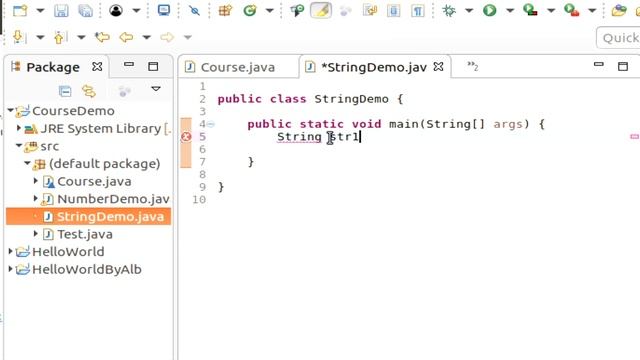Click the New Java Class icon
The image size is (640, 360).
coord(249,10)
